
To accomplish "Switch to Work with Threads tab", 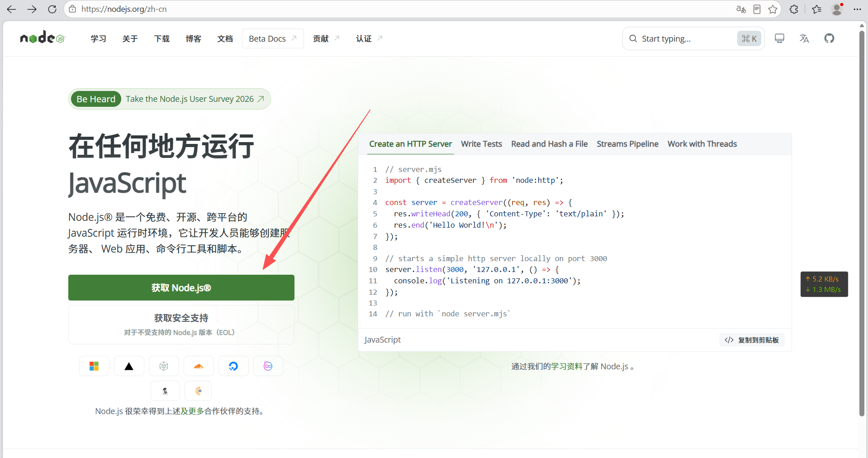I will [x=702, y=144].
